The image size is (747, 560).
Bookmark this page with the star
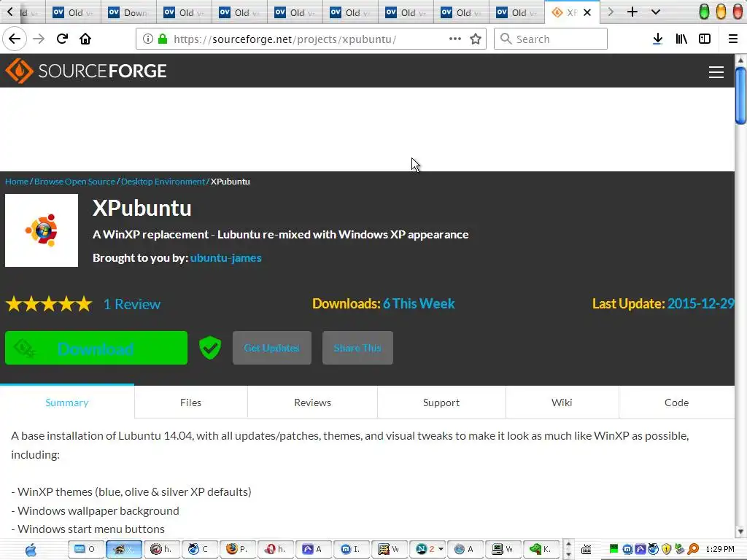tap(476, 39)
